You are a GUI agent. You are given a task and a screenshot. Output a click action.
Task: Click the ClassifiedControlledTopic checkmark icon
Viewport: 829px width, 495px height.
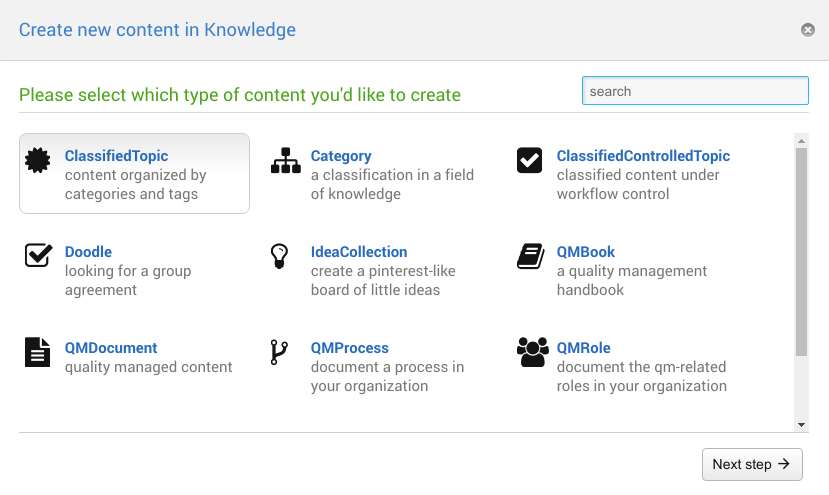pos(530,160)
